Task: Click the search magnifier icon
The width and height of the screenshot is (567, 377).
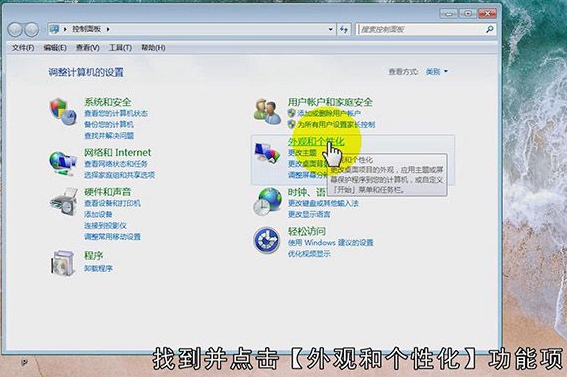Action: pyautogui.click(x=490, y=29)
